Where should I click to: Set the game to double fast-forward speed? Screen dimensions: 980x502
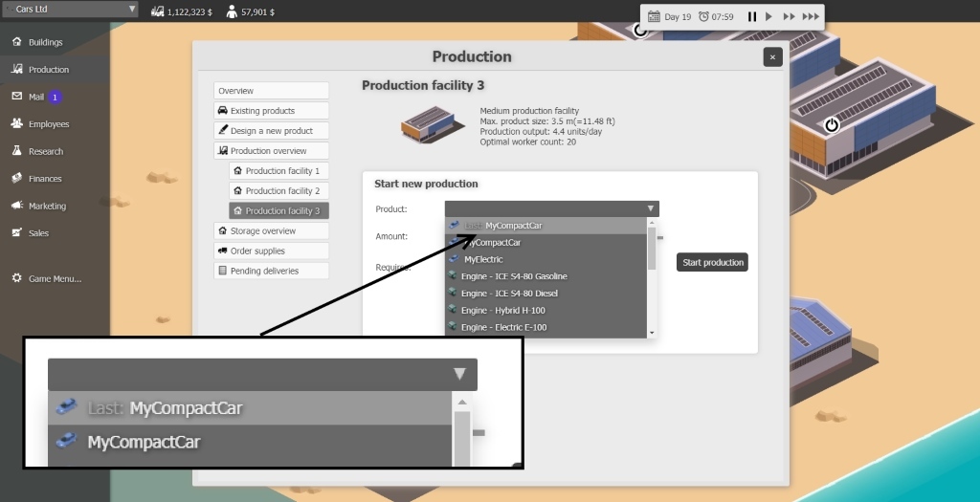pos(789,17)
